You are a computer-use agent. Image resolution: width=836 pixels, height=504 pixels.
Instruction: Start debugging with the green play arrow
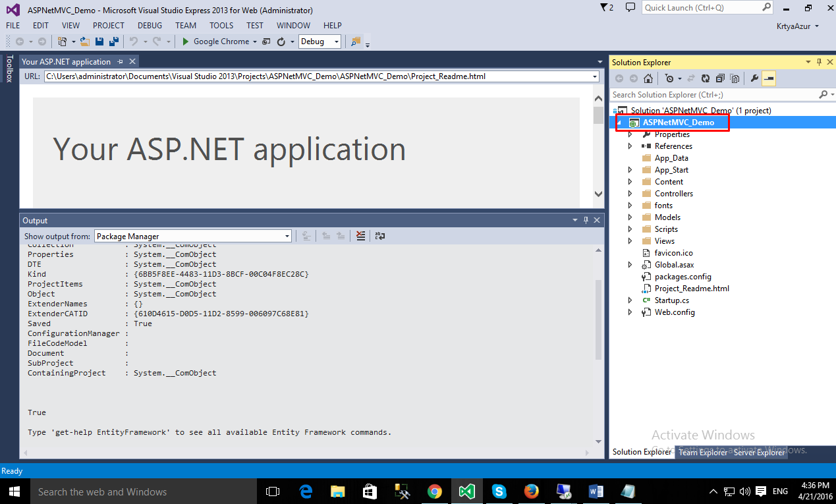[186, 42]
